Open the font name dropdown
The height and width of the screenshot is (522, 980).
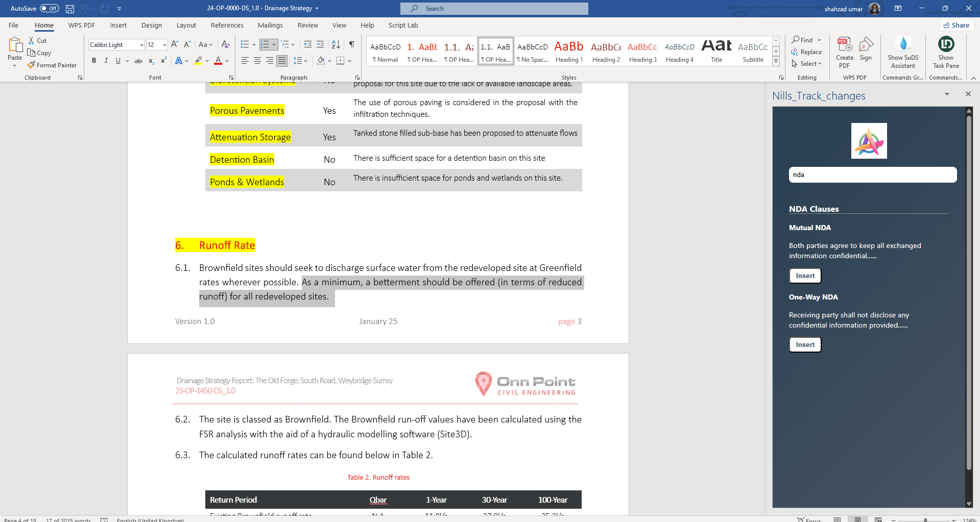(x=141, y=45)
